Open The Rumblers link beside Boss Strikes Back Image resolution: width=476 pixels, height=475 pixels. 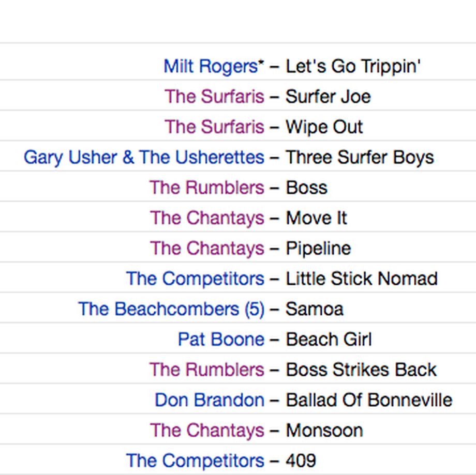click(x=207, y=370)
